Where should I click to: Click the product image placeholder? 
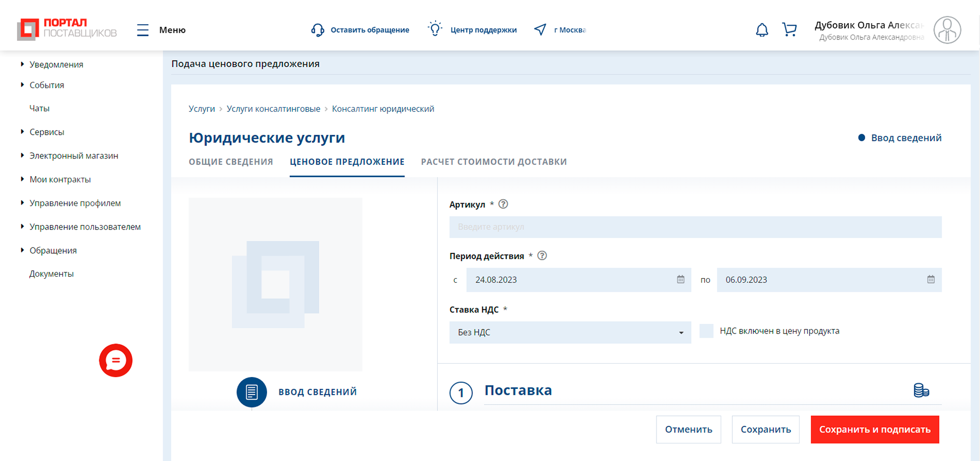tap(275, 284)
